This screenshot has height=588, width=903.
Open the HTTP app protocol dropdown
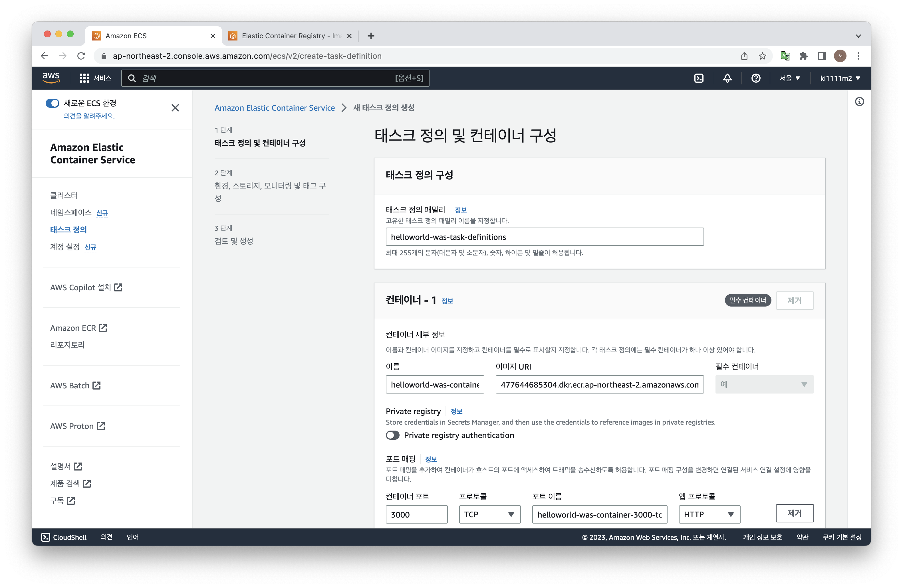coord(709,514)
